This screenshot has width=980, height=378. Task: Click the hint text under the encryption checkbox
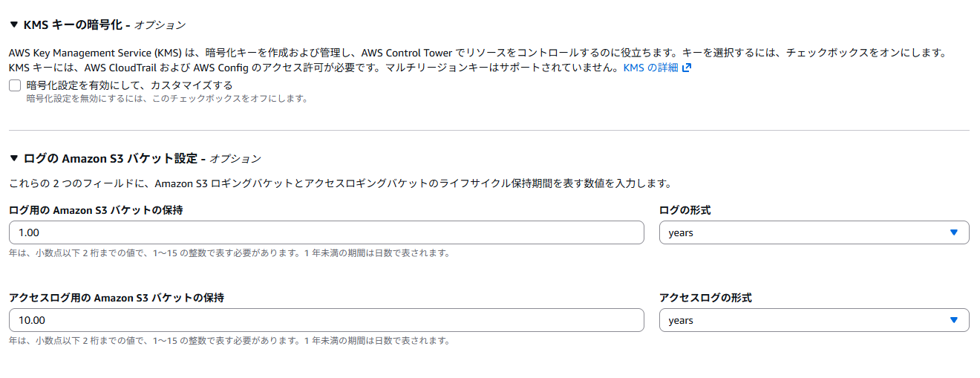(x=167, y=99)
